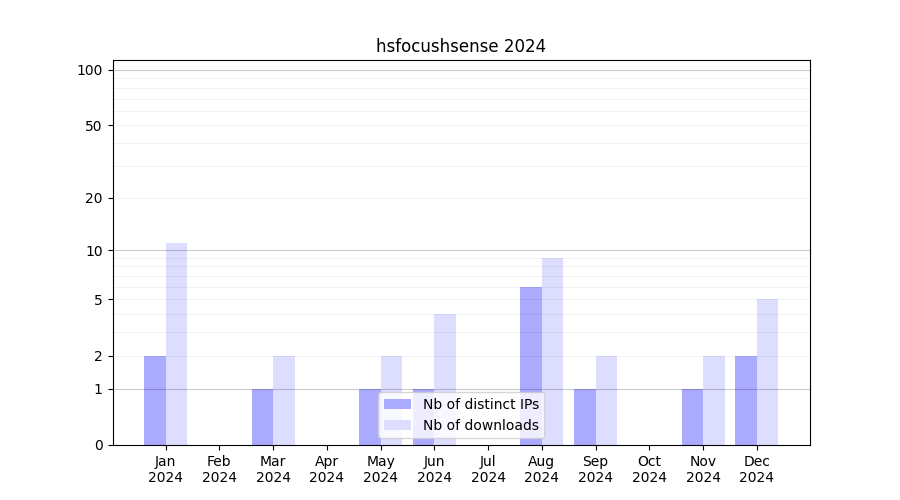Select the 'Nb of downloads' legend label
Viewport: 900px width, 500px height.
click(480, 425)
